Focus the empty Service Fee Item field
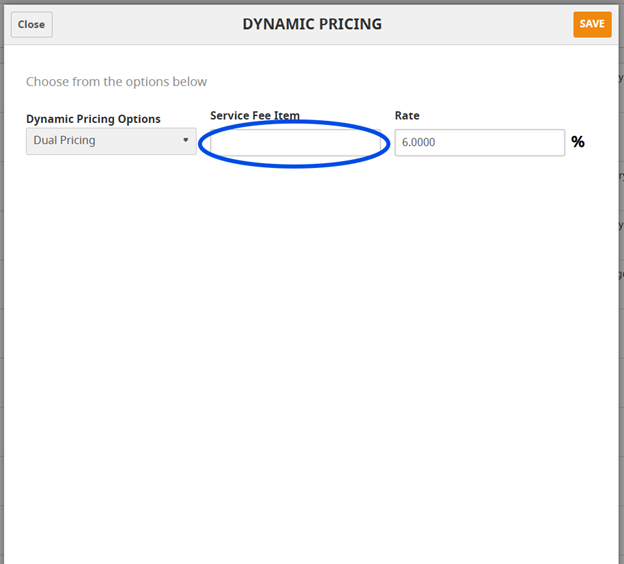The height and width of the screenshot is (564, 624). pyautogui.click(x=294, y=143)
